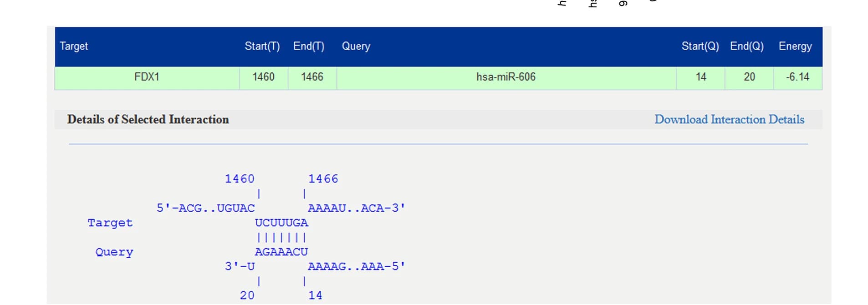This screenshot has width=868, height=305.
Task: Sort by Energy column header
Action: pos(795,46)
